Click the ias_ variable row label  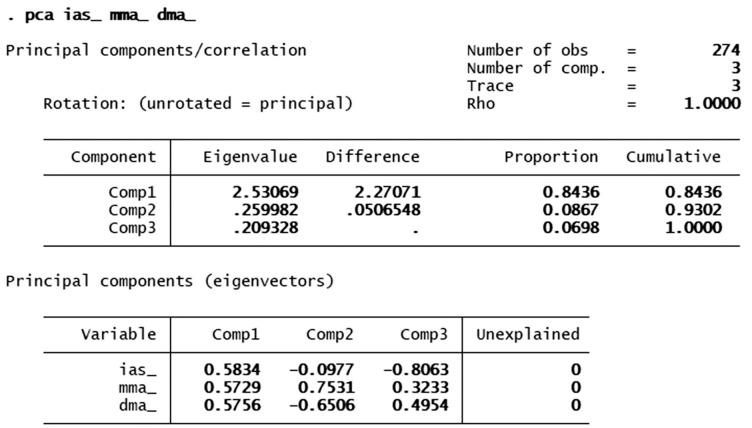click(137, 369)
